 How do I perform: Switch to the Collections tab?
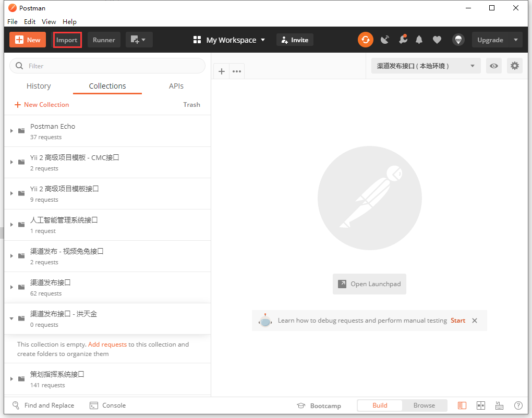tap(107, 86)
